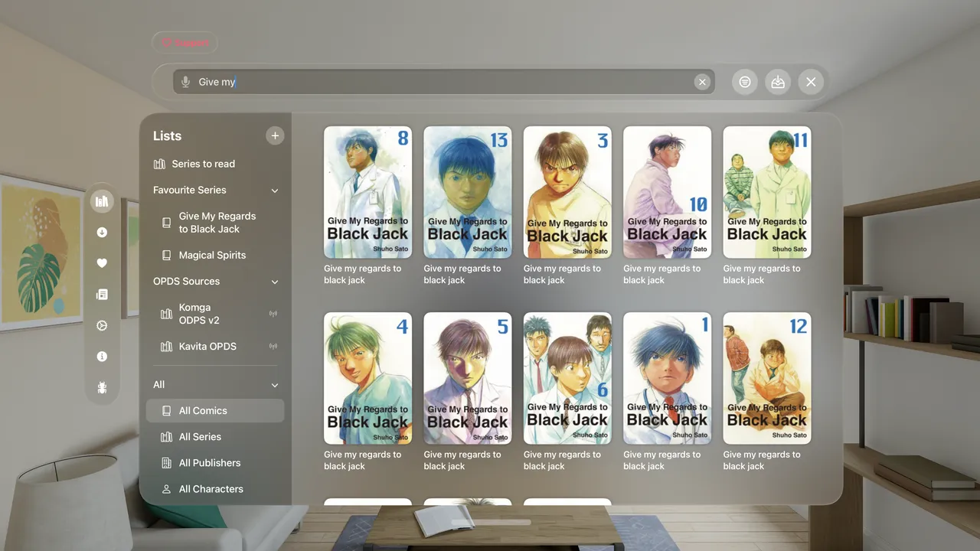Open the Komga ODPS v2 source
Image resolution: width=980 pixels, height=551 pixels.
pos(215,314)
